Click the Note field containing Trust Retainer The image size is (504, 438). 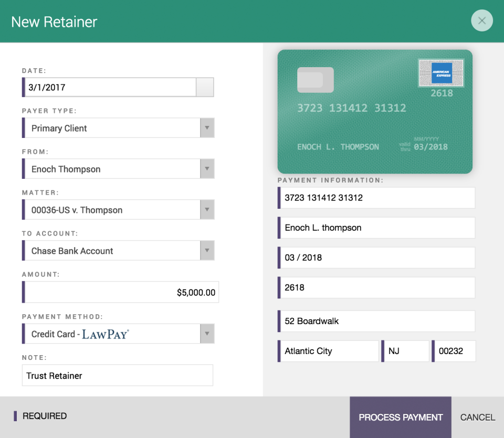(117, 375)
